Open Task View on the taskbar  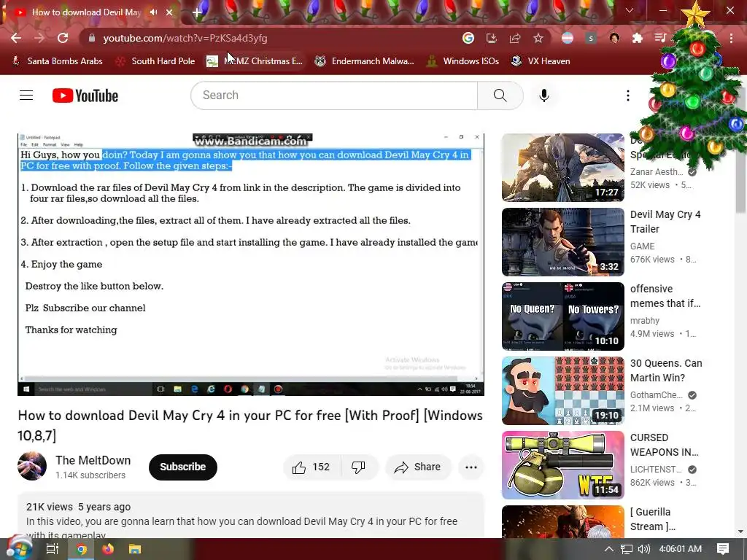coord(52,549)
